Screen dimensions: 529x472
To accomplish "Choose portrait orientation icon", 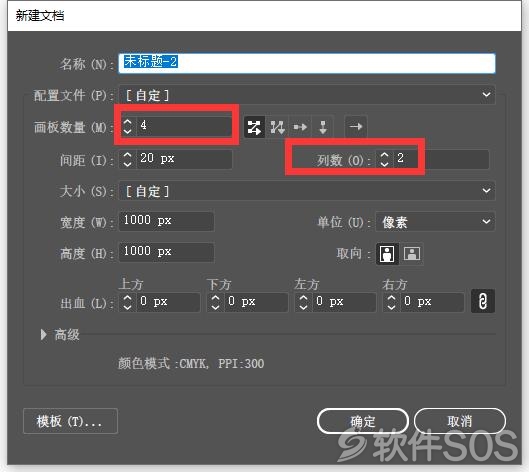I will [387, 254].
